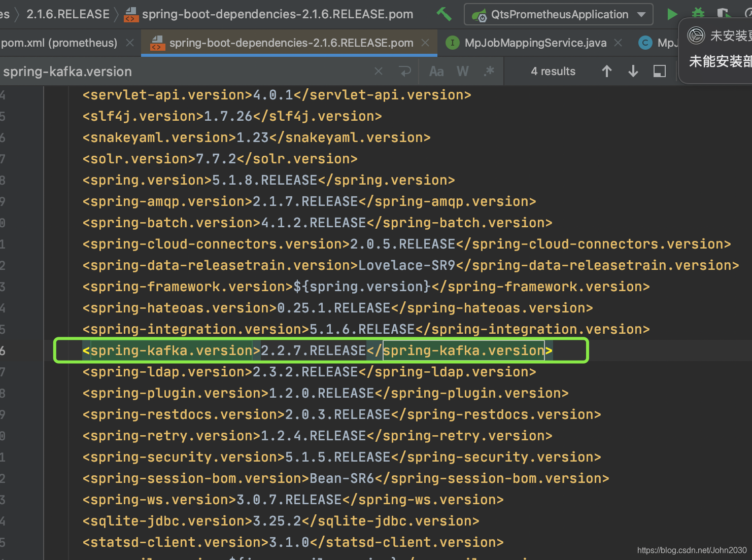Open the spring-boot-dependencies pom breadcrumb dropdown
Screen dimensions: 752x560
tap(277, 14)
